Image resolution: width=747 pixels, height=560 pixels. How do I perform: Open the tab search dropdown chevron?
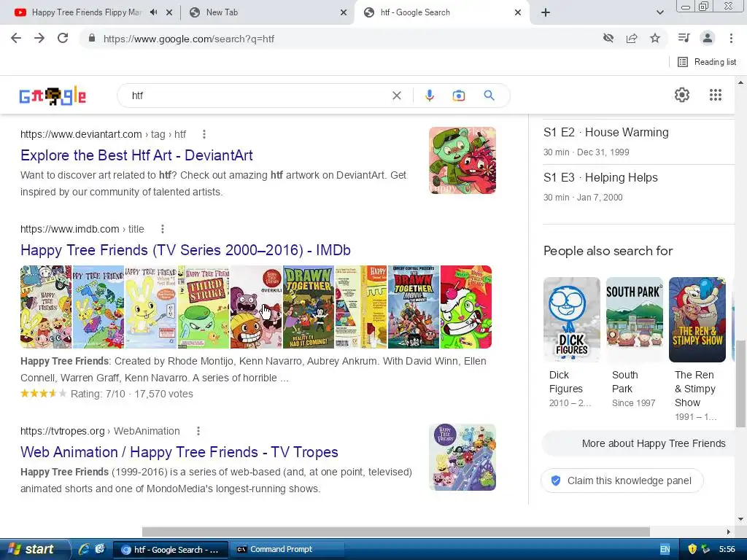pyautogui.click(x=659, y=12)
